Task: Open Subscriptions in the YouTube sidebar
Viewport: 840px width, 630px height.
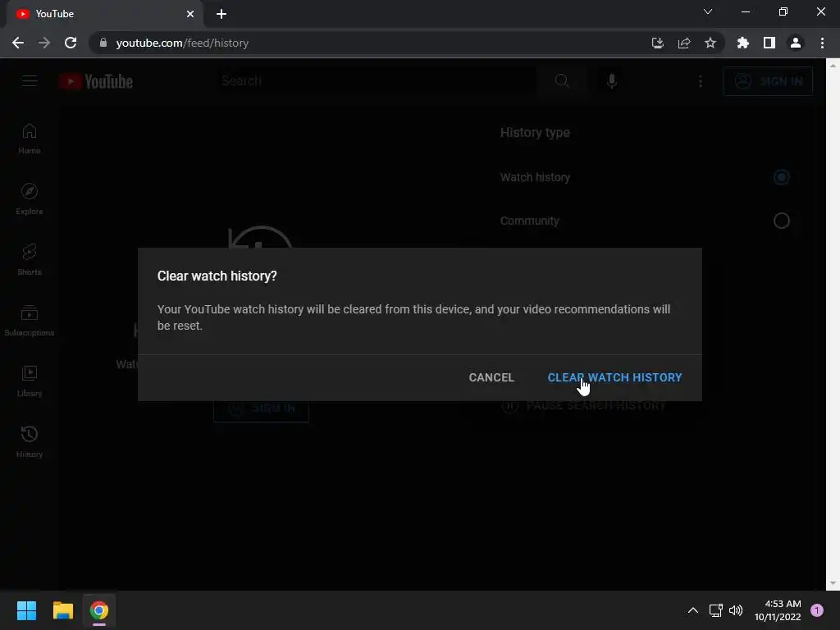Action: [30, 321]
